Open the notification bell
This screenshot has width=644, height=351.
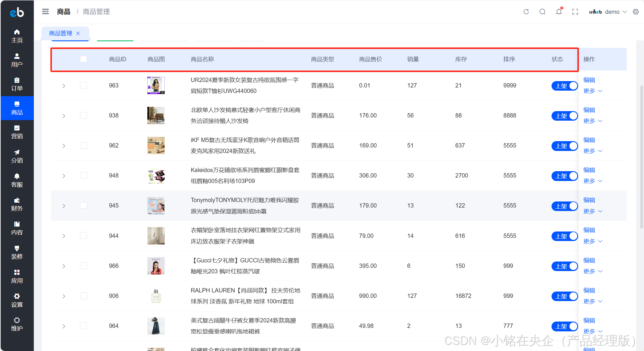(559, 12)
